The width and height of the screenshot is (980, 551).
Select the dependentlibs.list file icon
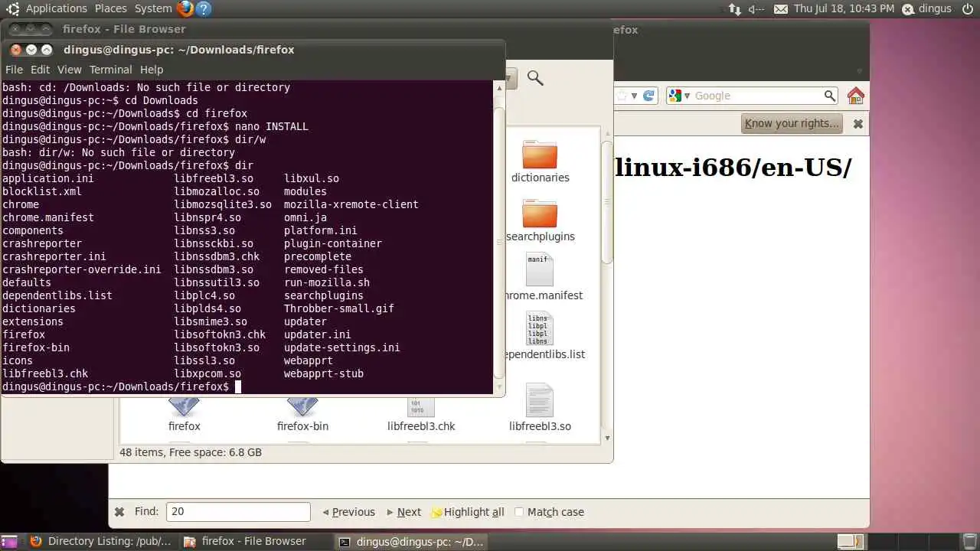[539, 328]
